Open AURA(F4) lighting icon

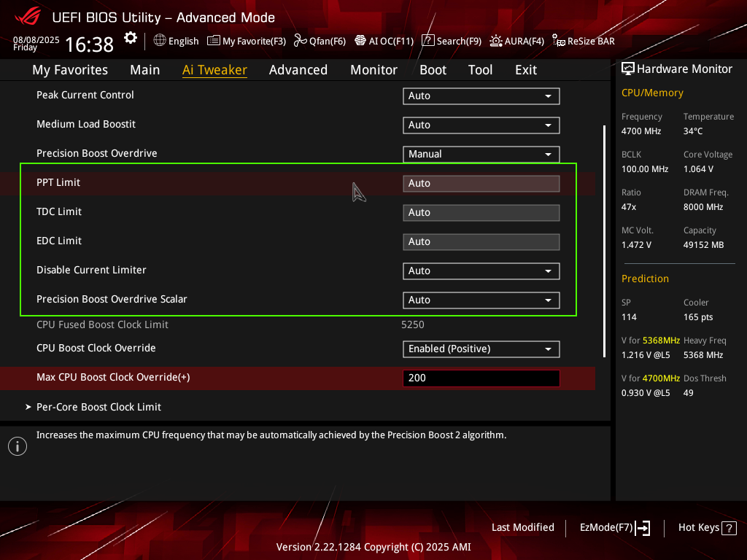point(496,41)
